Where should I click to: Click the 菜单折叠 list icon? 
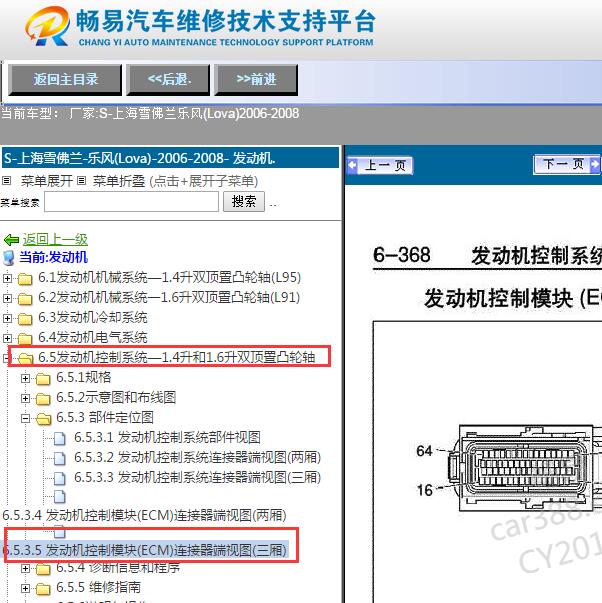(x=81, y=180)
